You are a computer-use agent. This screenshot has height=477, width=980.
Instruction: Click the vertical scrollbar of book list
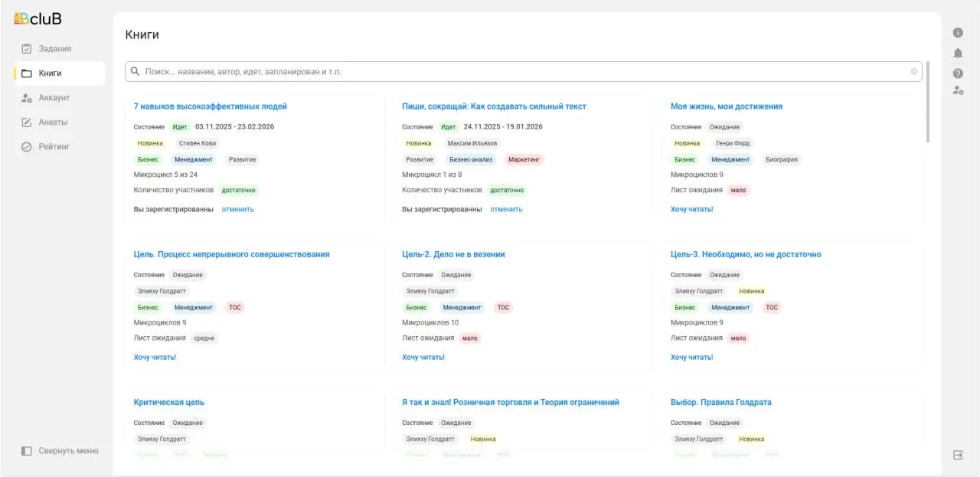pyautogui.click(x=929, y=102)
